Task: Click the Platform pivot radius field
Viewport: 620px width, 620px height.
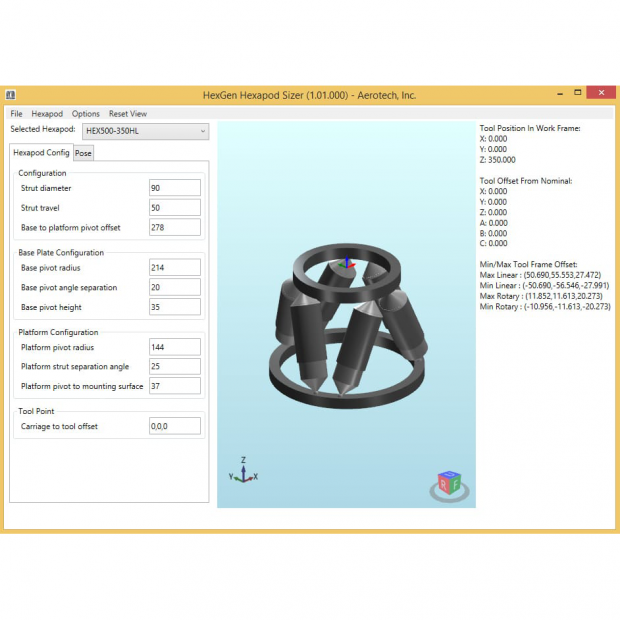Action: coord(174,347)
